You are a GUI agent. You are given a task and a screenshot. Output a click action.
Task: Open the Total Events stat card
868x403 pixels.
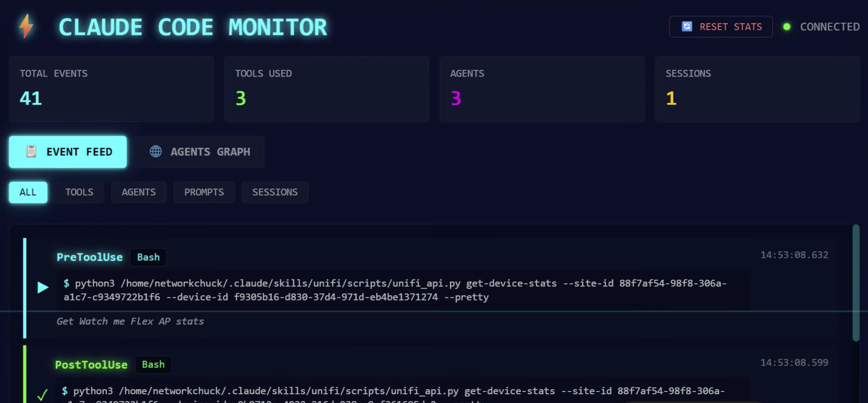(111, 89)
